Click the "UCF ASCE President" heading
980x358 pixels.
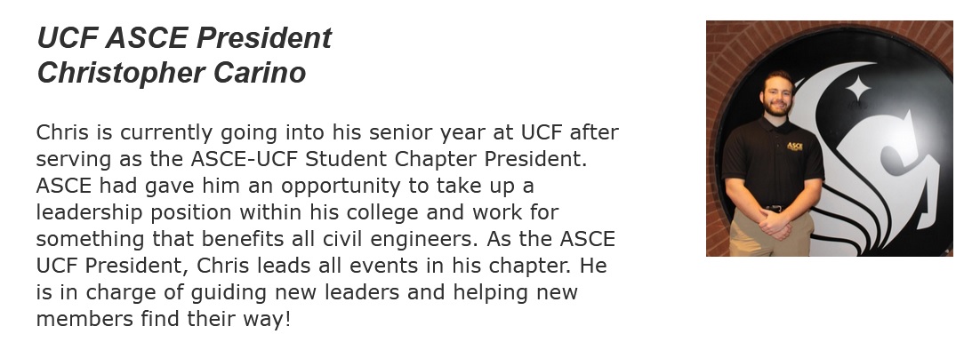point(184,38)
